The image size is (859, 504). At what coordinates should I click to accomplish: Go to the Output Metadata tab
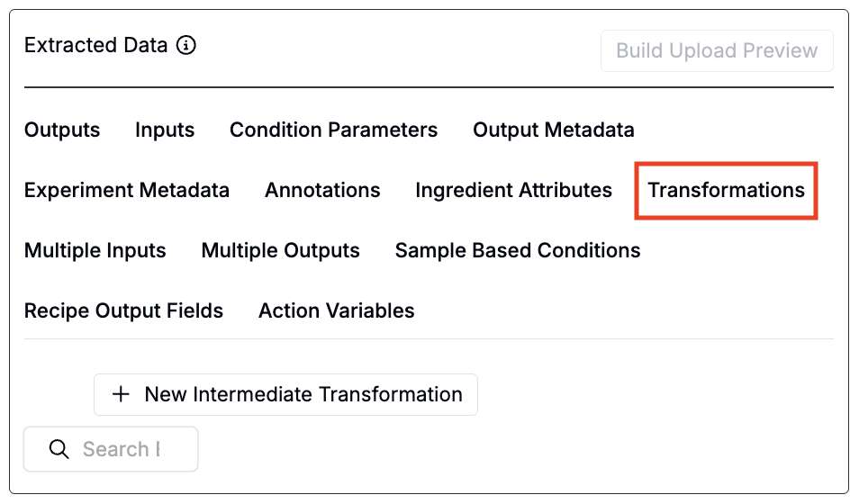[553, 130]
